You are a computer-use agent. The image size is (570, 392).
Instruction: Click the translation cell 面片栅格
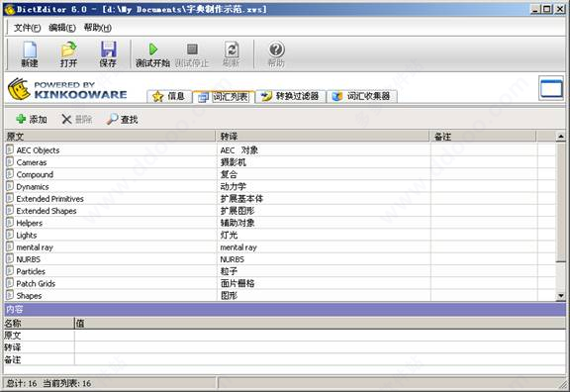[237, 283]
